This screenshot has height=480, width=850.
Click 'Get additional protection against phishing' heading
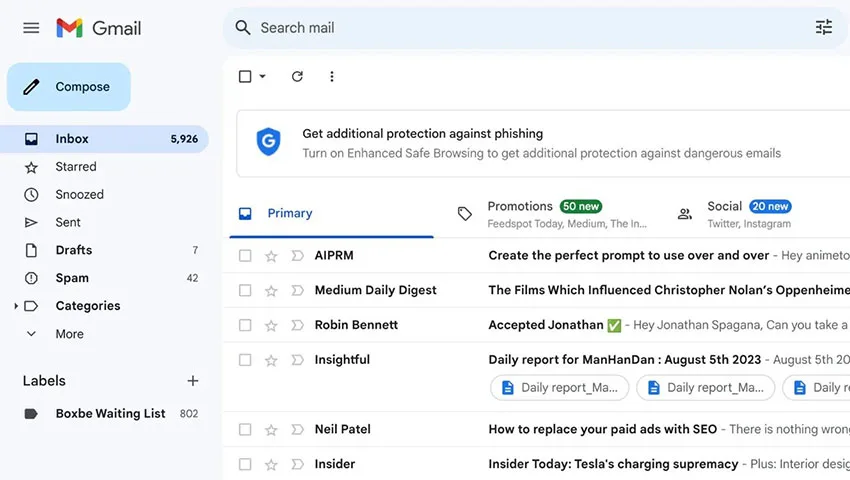[423, 133]
